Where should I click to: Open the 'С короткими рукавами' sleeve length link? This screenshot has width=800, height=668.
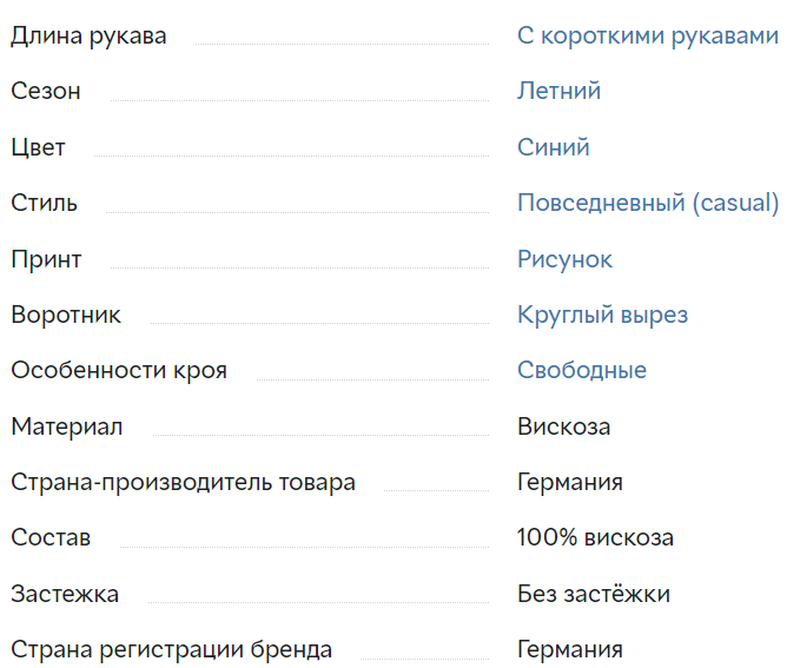click(648, 37)
